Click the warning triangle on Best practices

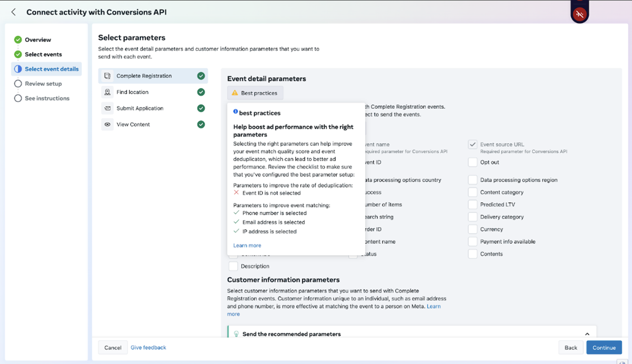pyautogui.click(x=235, y=92)
